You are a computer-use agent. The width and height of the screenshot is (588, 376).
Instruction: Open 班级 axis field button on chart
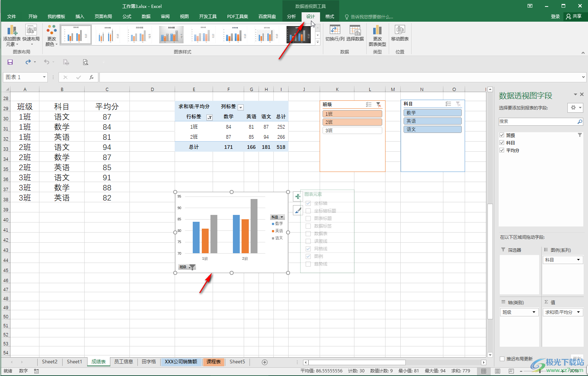187,267
